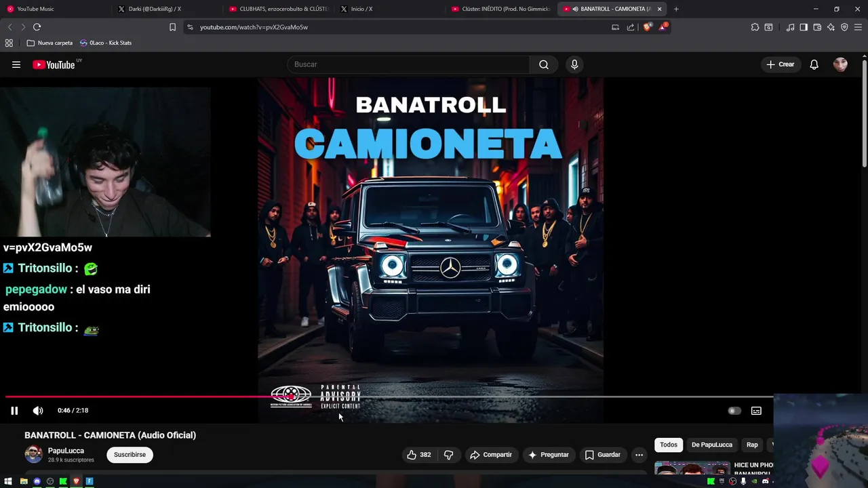Open the YouTube guide hamburger menu
The height and width of the screenshot is (488, 868).
point(16,64)
